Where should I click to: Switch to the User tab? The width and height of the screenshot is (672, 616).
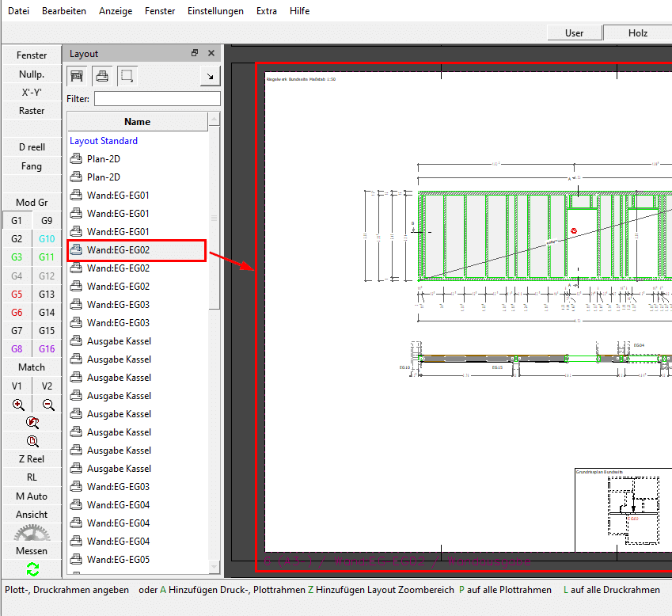[x=575, y=33]
